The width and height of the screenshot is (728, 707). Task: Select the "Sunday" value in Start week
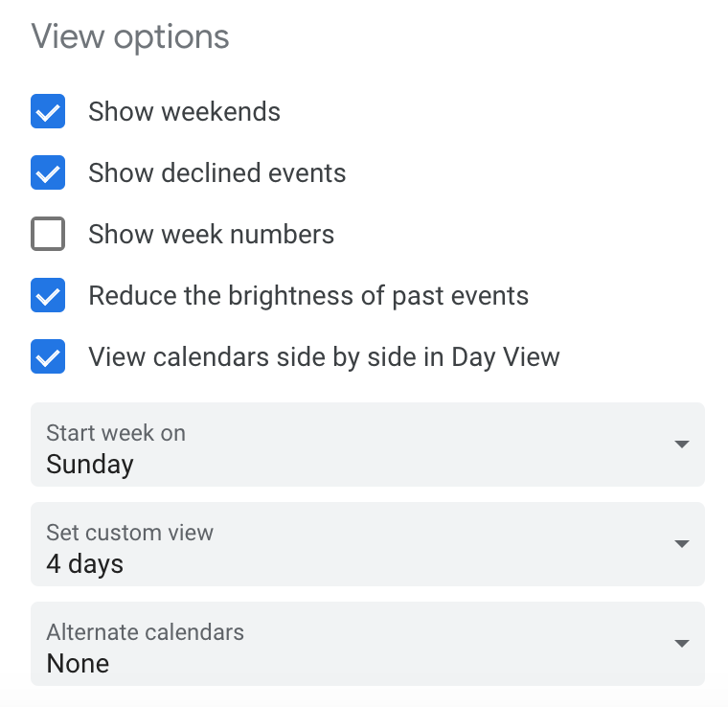tap(90, 465)
